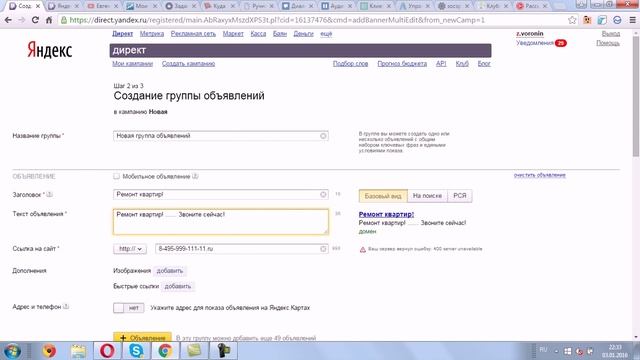Open the browser home page icon
Viewport: 640px width, 360px height.
(x=49, y=20)
